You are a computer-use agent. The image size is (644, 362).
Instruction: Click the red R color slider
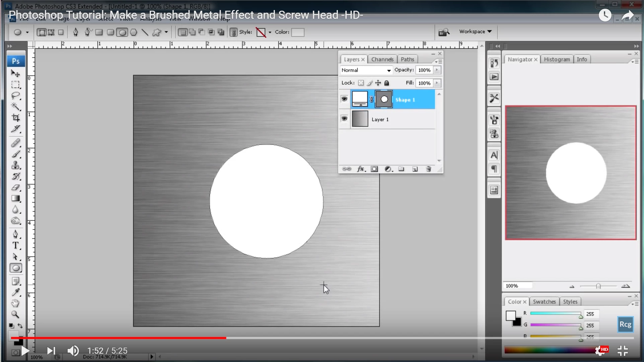point(555,313)
